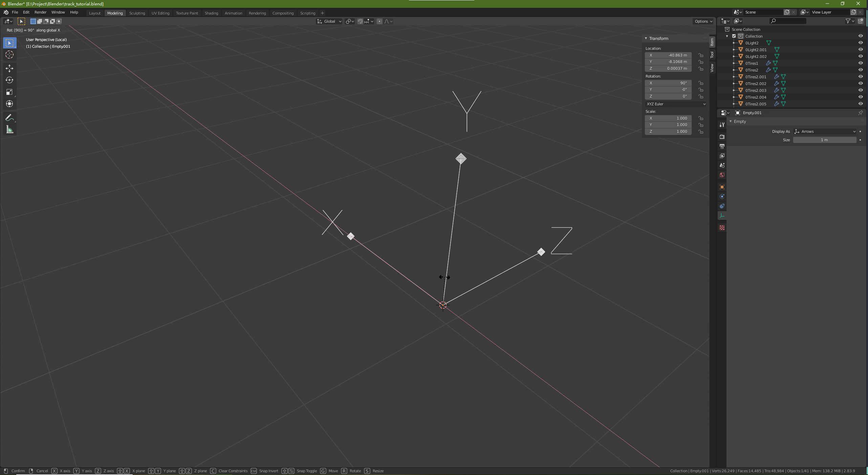Open the Render menu
The image size is (868, 475).
pyautogui.click(x=40, y=12)
